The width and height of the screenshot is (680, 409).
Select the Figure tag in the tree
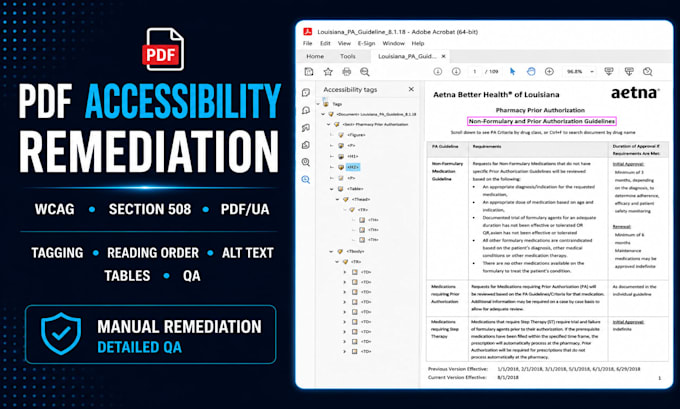click(x=356, y=135)
